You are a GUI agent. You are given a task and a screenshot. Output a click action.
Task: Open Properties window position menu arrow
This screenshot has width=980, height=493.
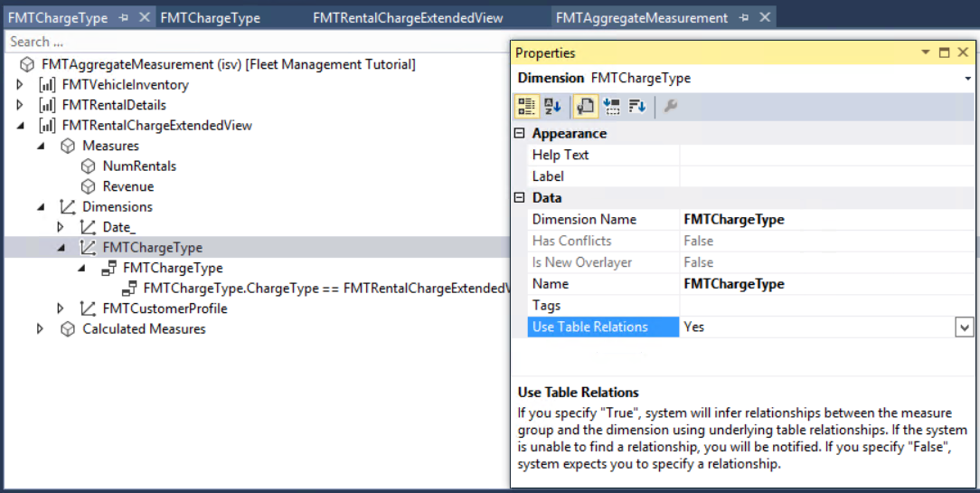pyautogui.click(x=926, y=52)
